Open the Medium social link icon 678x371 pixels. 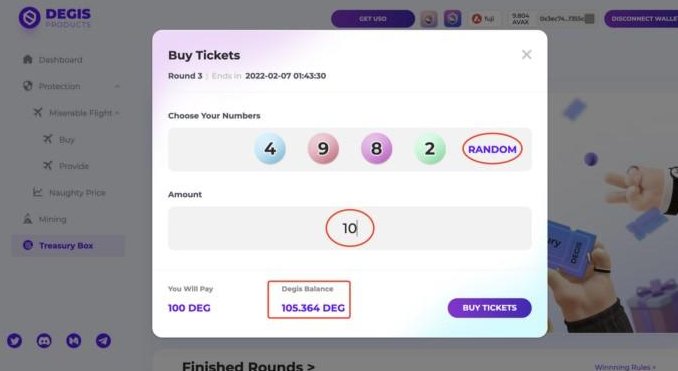point(74,341)
